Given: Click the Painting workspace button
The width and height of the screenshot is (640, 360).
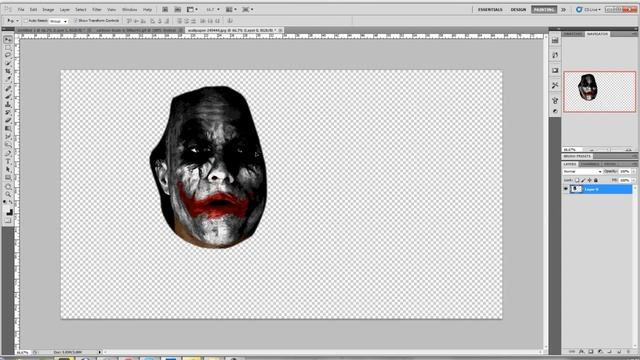Looking at the screenshot, I should point(544,9).
